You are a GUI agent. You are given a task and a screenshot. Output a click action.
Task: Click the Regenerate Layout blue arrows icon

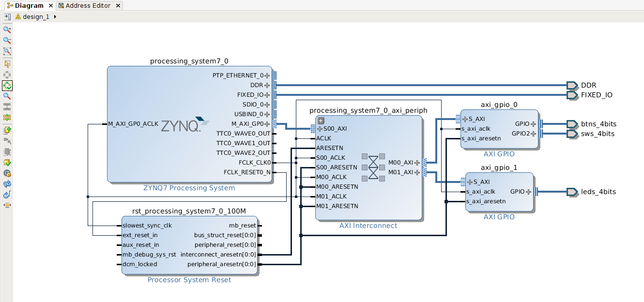pyautogui.click(x=7, y=184)
